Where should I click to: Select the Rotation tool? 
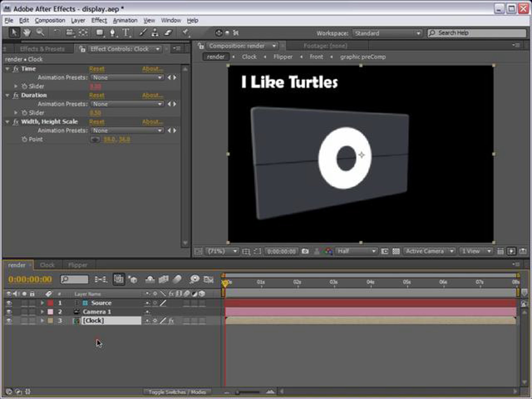(57, 32)
